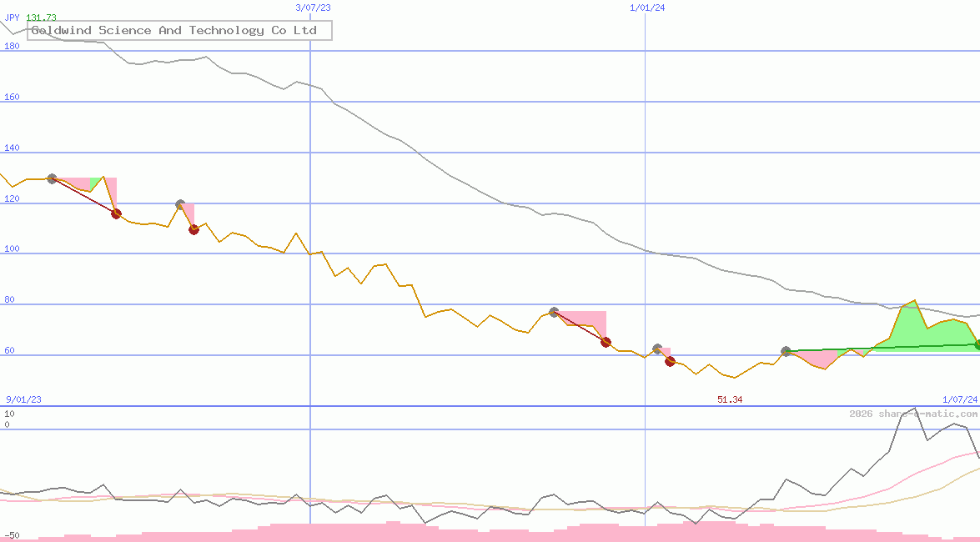This screenshot has width=980, height=542.
Task: Click gray entry marker just after 1/01/24 line
Action: [657, 349]
